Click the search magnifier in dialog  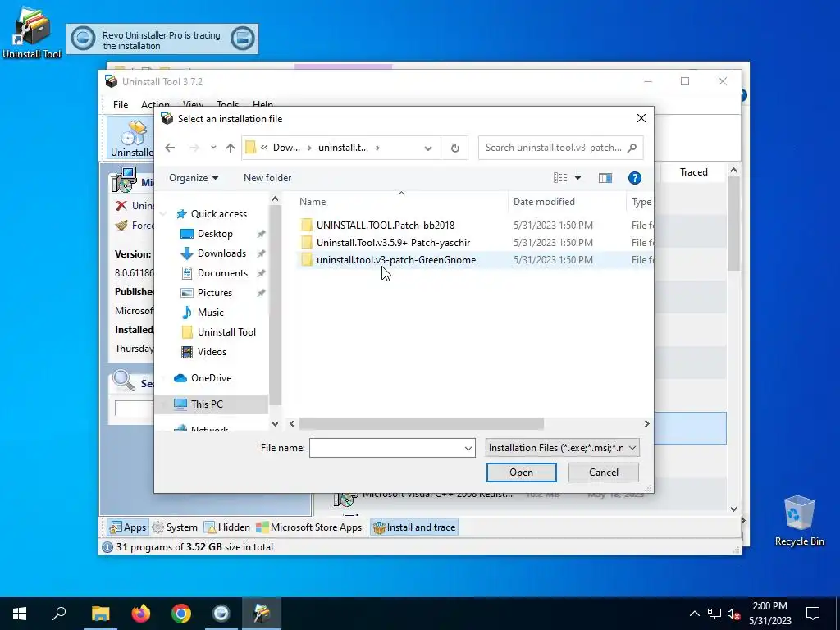632,148
